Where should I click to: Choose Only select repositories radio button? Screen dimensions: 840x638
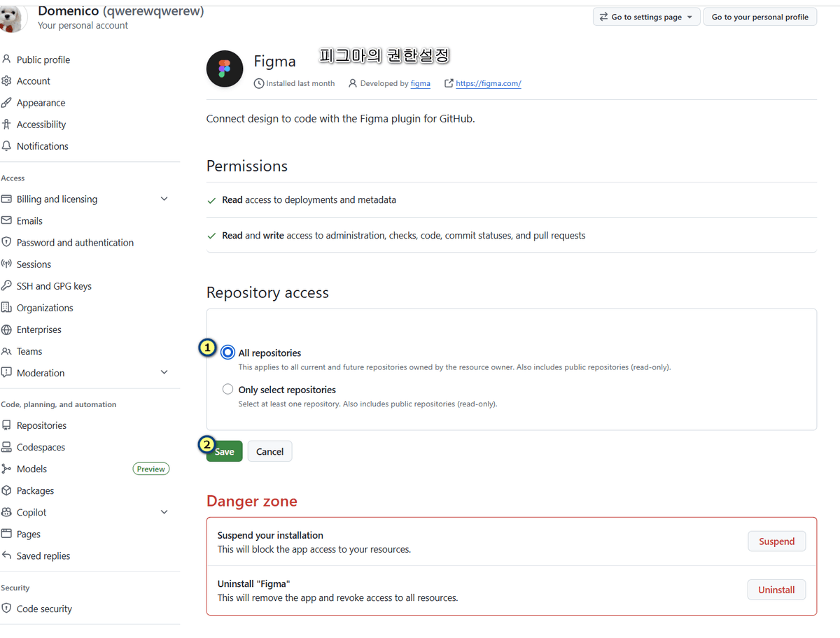coord(227,390)
